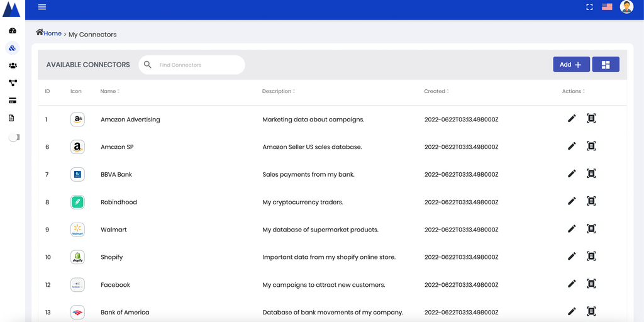Open the users group sidebar icon
Image resolution: width=644 pixels, height=322 pixels.
coord(12,65)
